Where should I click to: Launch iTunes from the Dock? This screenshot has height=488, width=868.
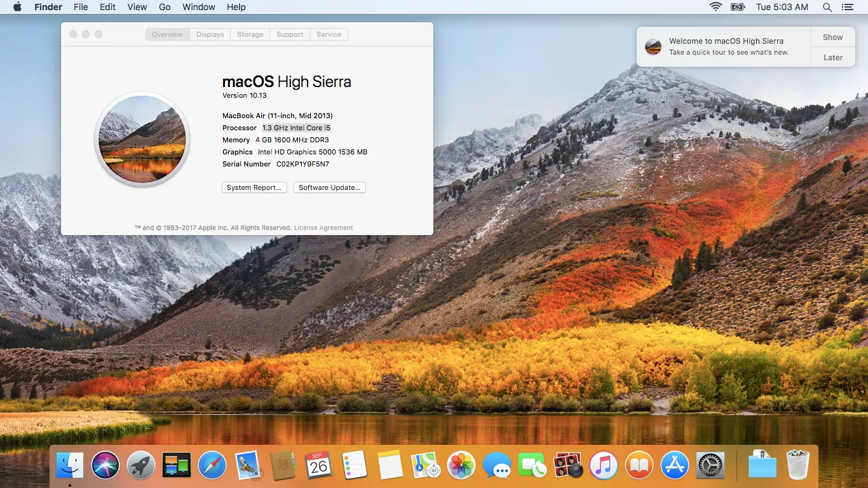[604, 466]
